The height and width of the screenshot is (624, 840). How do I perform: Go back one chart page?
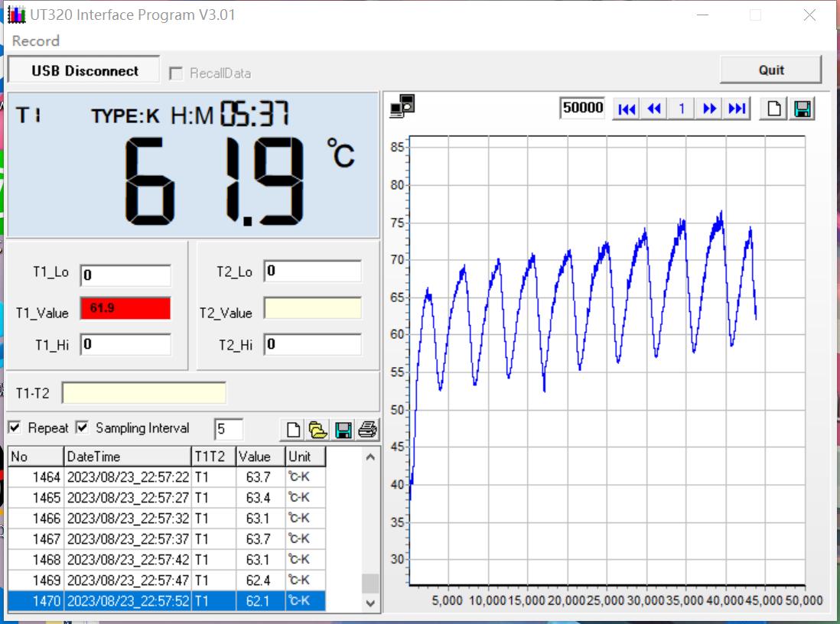click(x=654, y=109)
